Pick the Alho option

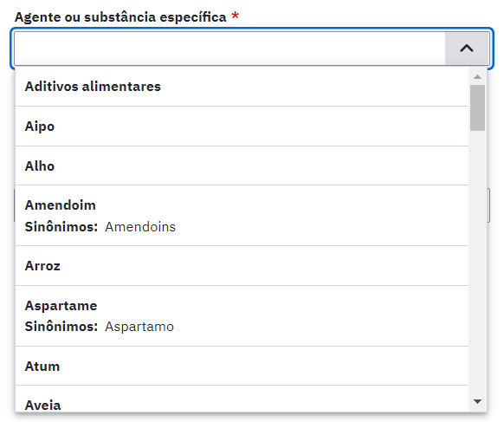tap(242, 166)
